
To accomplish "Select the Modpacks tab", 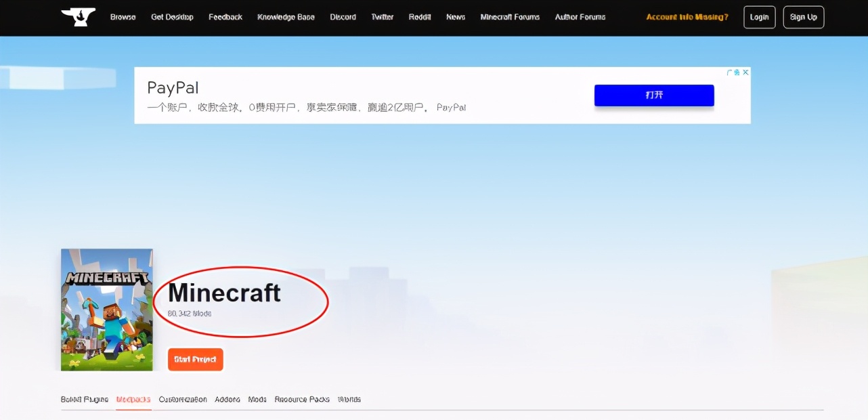I will click(x=133, y=400).
